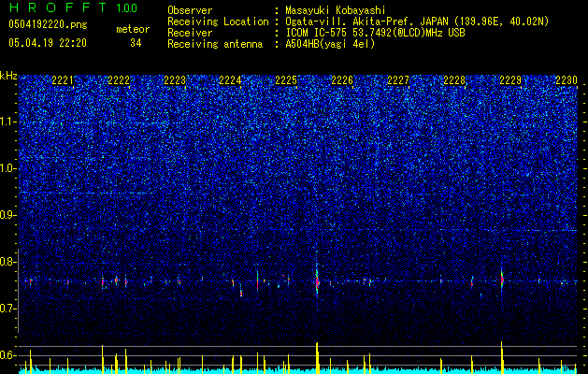Click the ICOM IC-575 53.7492 MHz USB text
The height and width of the screenshot is (374, 588).
click(375, 33)
